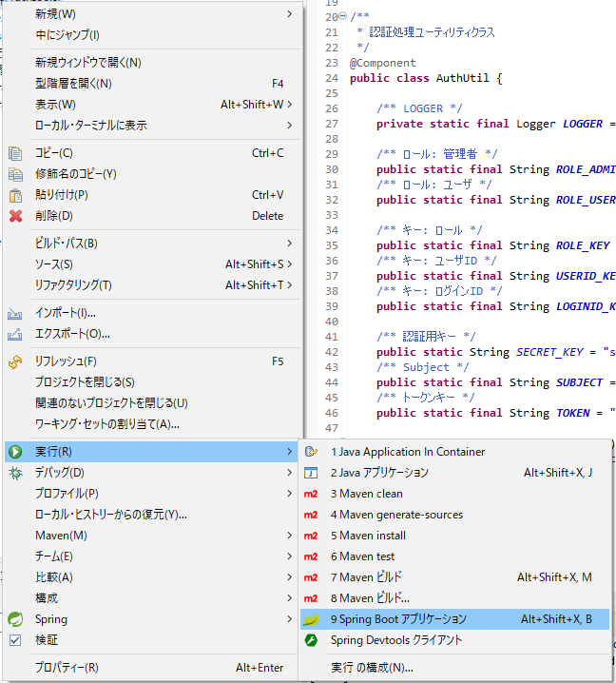Click the Spring leaf icon in context menu

[15, 619]
